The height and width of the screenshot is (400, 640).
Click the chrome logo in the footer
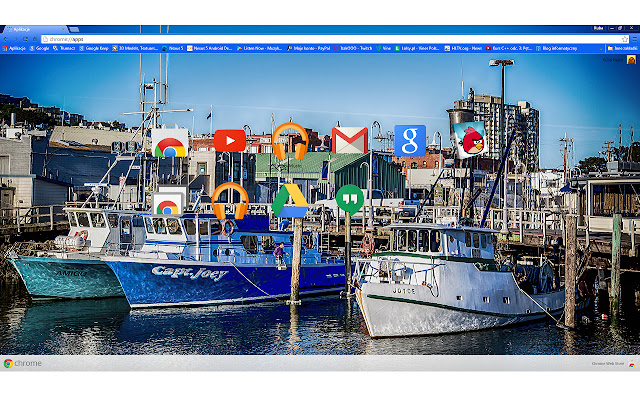click(22, 363)
